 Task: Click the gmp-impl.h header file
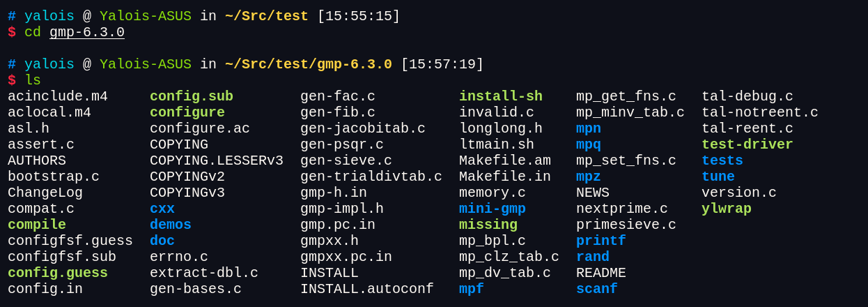(341, 209)
